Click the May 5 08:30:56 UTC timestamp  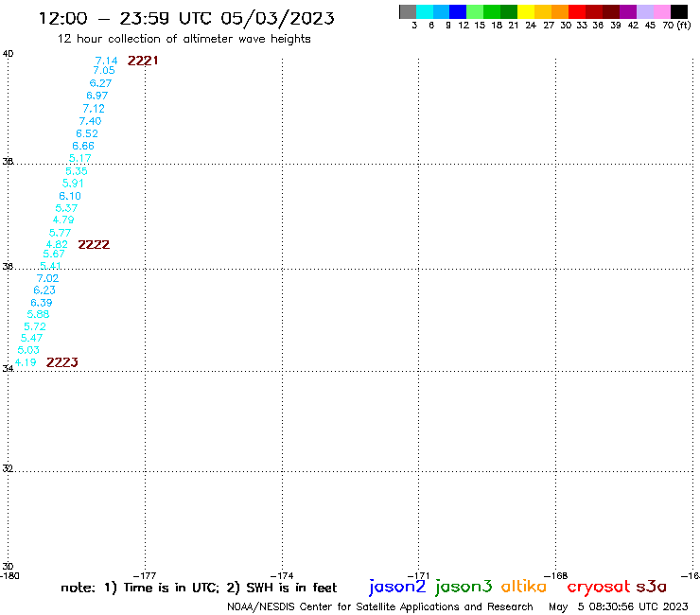click(619, 606)
